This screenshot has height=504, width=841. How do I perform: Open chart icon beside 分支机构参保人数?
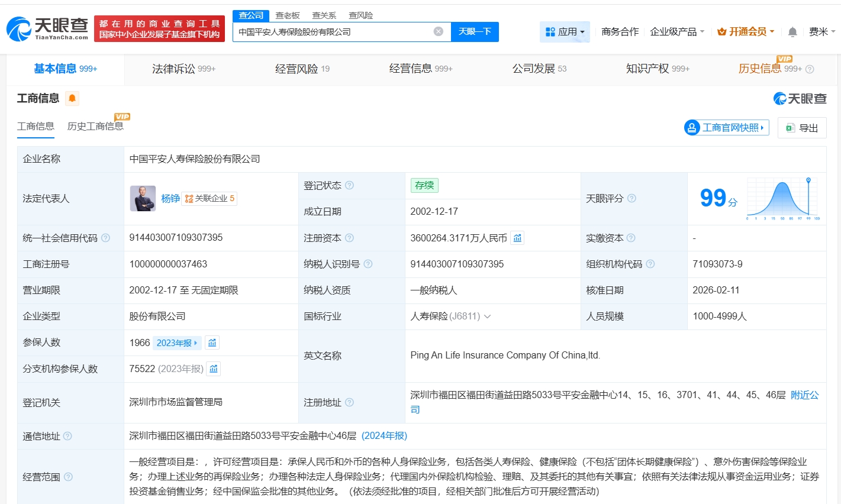[x=214, y=369]
